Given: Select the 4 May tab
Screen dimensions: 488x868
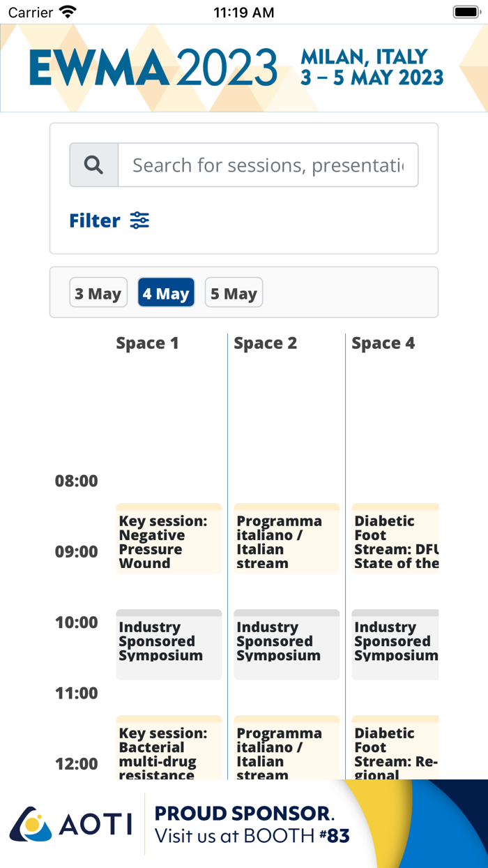Looking at the screenshot, I should click(166, 293).
